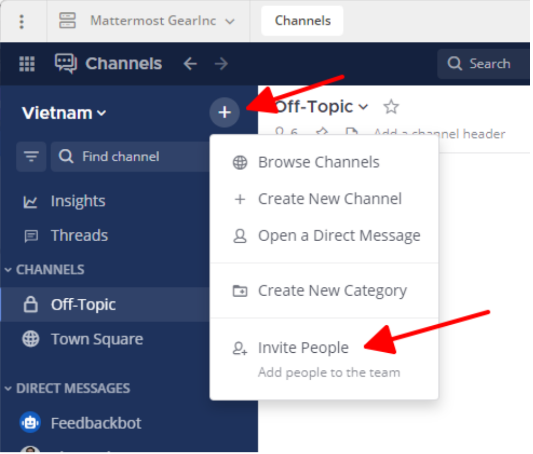
Task: Open the Vietnam team dropdown
Action: click(64, 113)
